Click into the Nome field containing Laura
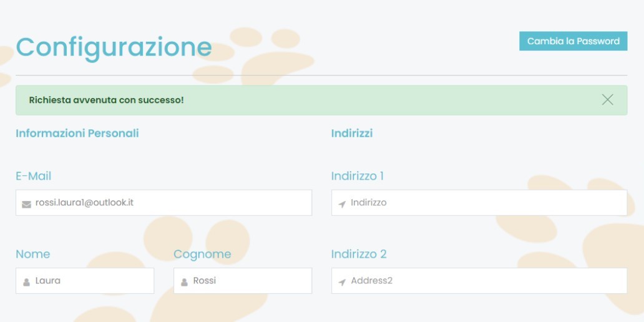Viewport: 644px width, 322px height. tap(90, 281)
